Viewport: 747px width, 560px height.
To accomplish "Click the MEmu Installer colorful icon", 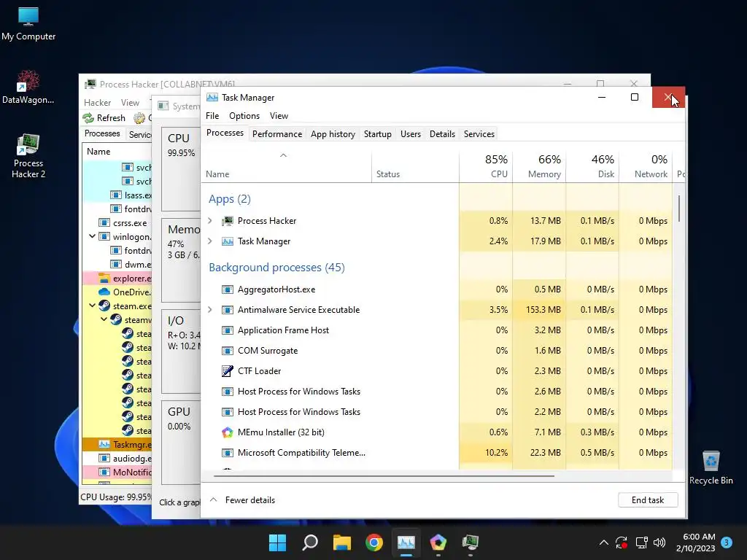I will coord(228,432).
